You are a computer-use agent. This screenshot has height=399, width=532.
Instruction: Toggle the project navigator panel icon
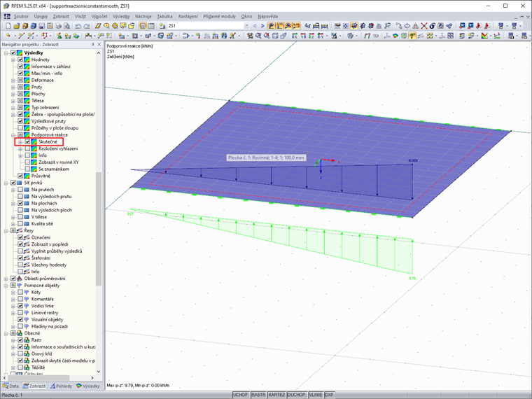pyautogui.click(x=143, y=26)
